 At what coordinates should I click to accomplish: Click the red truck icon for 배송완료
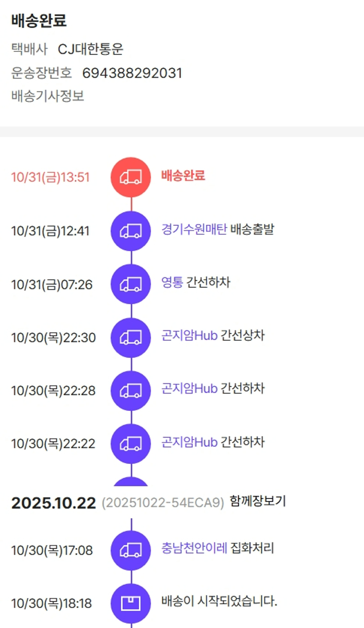pos(131,177)
